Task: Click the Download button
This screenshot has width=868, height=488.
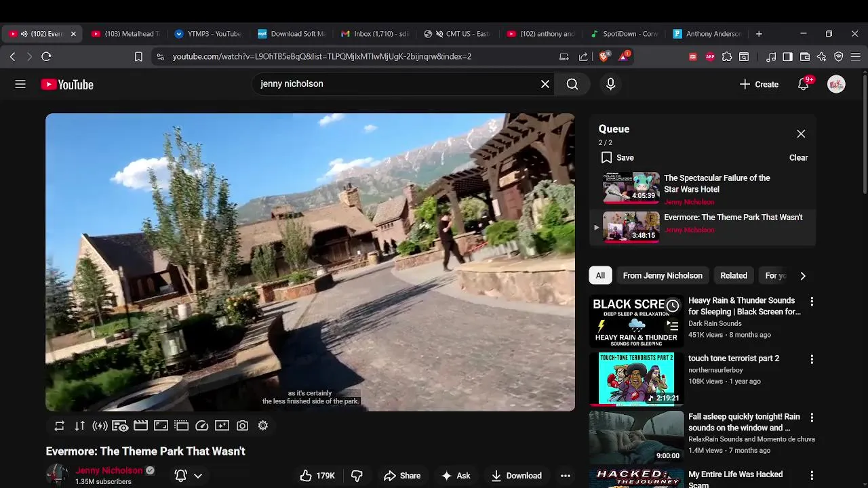Action: 517,476
